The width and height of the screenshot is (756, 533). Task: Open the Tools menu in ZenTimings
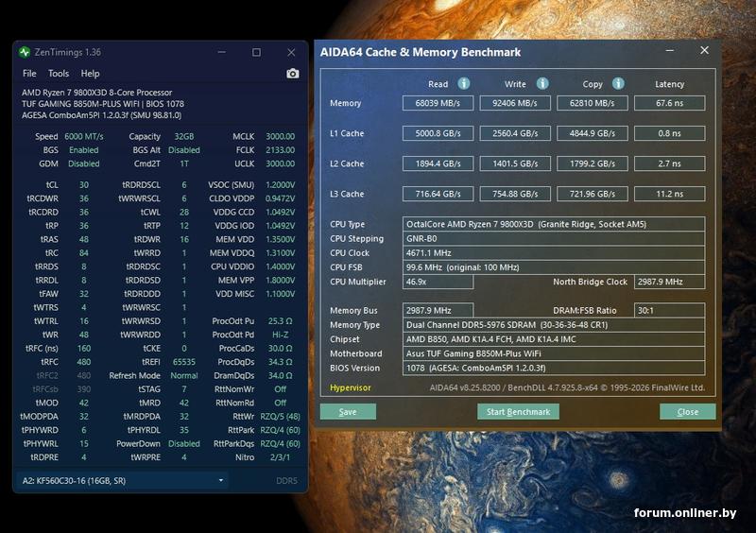pos(59,74)
